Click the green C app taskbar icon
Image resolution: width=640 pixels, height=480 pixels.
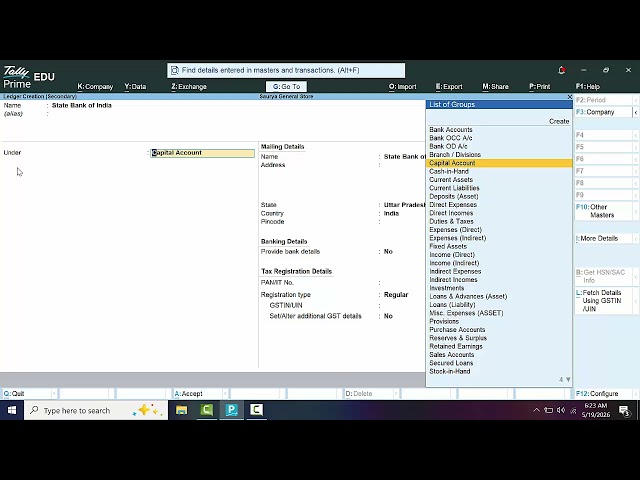[x=207, y=410]
